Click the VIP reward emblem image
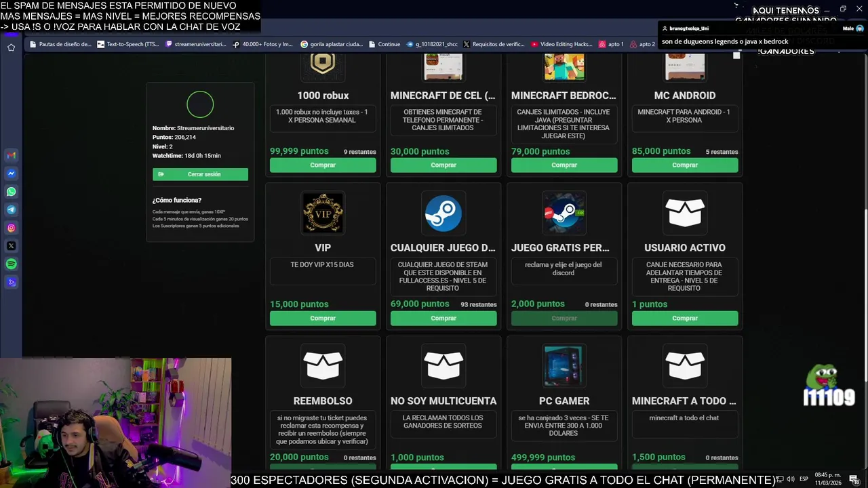This screenshot has width=868, height=488. click(x=323, y=213)
